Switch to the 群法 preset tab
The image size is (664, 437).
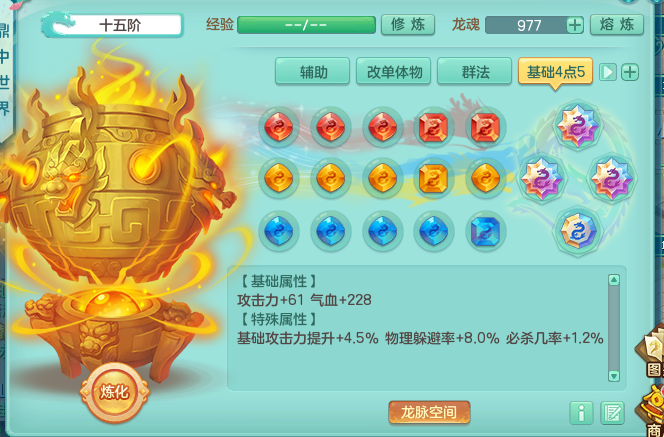pos(474,72)
